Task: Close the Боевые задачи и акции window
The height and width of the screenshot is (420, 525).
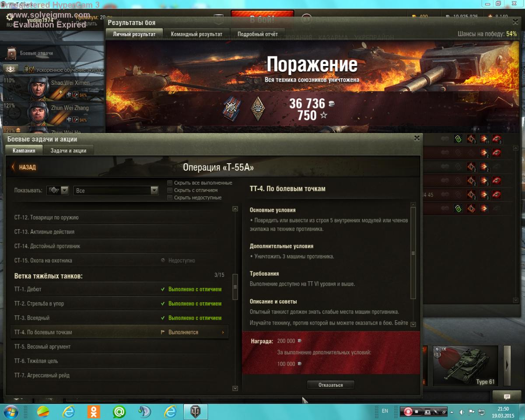Action: pos(416,138)
